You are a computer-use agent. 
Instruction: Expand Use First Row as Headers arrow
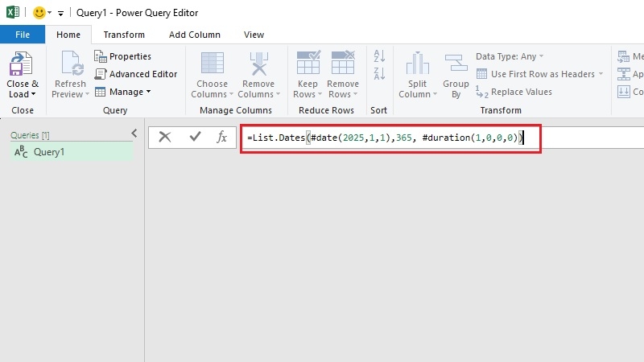(x=601, y=74)
